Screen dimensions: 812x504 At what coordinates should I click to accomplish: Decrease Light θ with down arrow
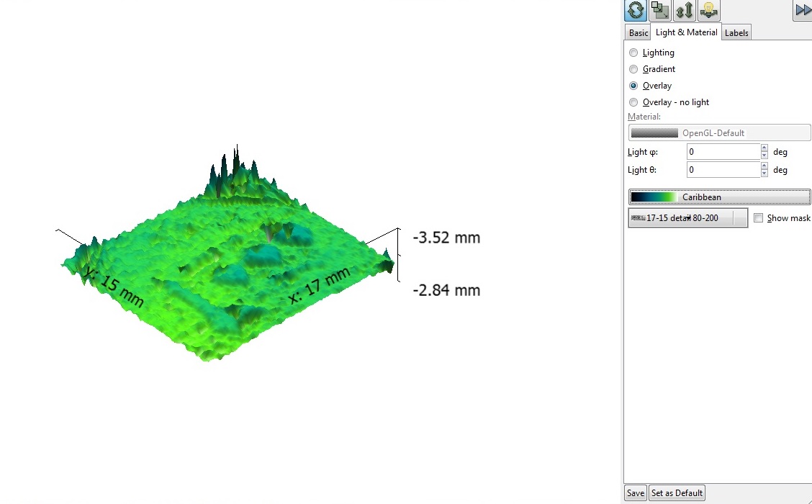(x=764, y=173)
